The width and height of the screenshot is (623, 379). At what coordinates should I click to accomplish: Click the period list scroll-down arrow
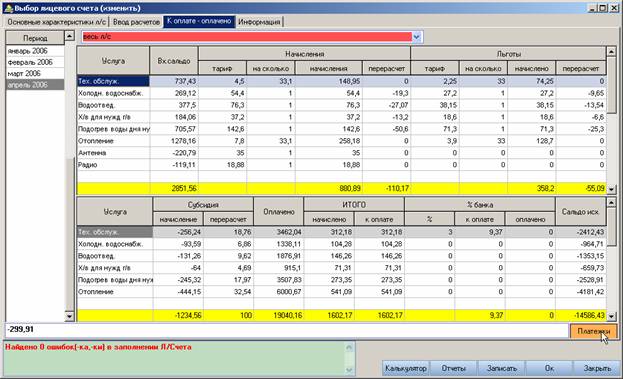click(x=70, y=317)
